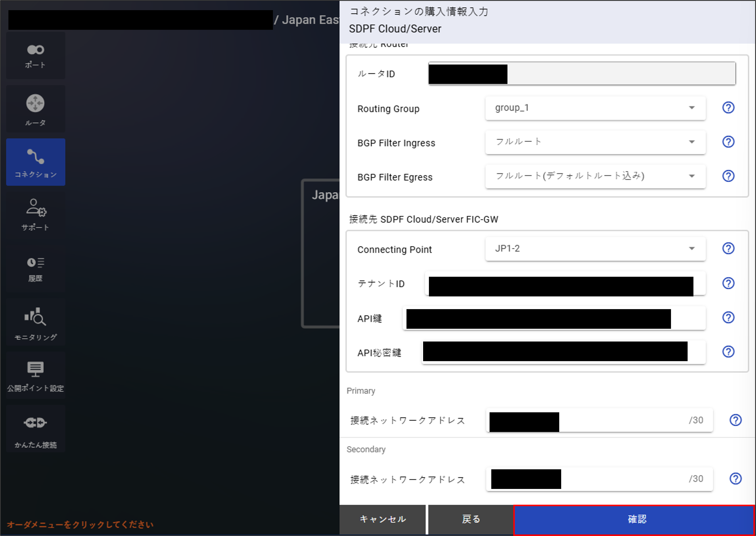The image size is (756, 536).
Task: Click the キャンセル button
Action: coord(383,519)
